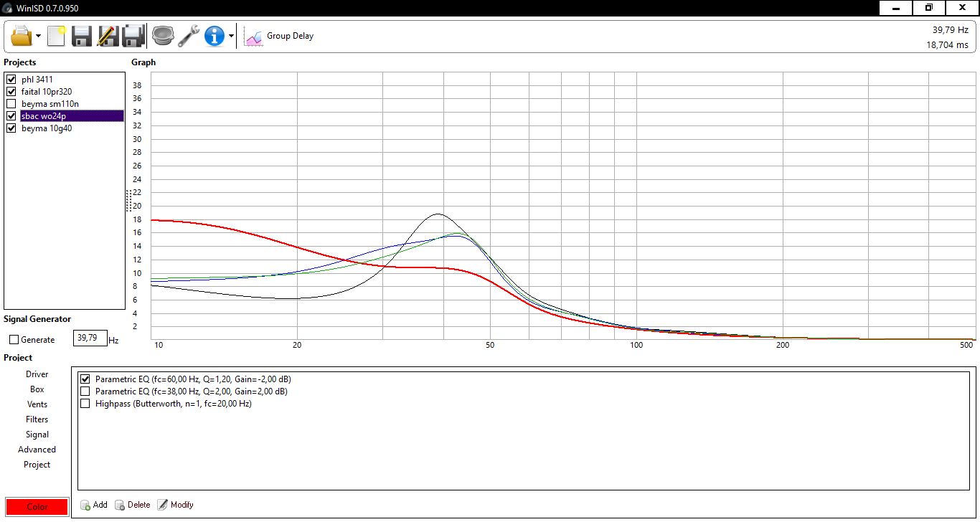This screenshot has height=522, width=980.
Task: Select the beyma 10g40 project name
Action: (x=47, y=128)
